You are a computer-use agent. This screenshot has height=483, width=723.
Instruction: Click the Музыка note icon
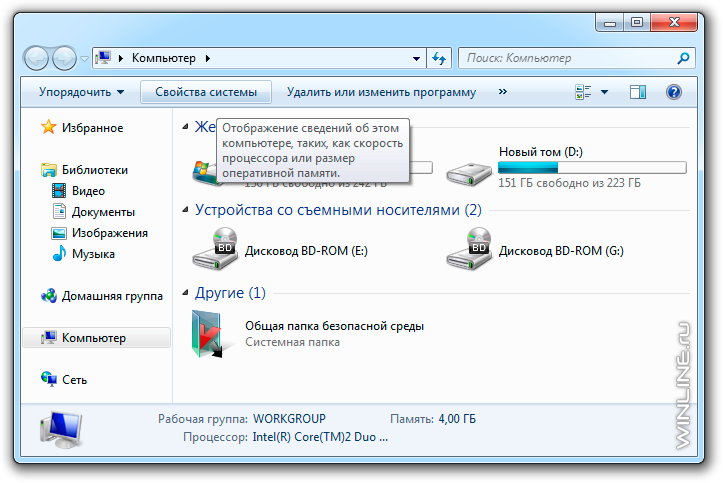coord(59,253)
